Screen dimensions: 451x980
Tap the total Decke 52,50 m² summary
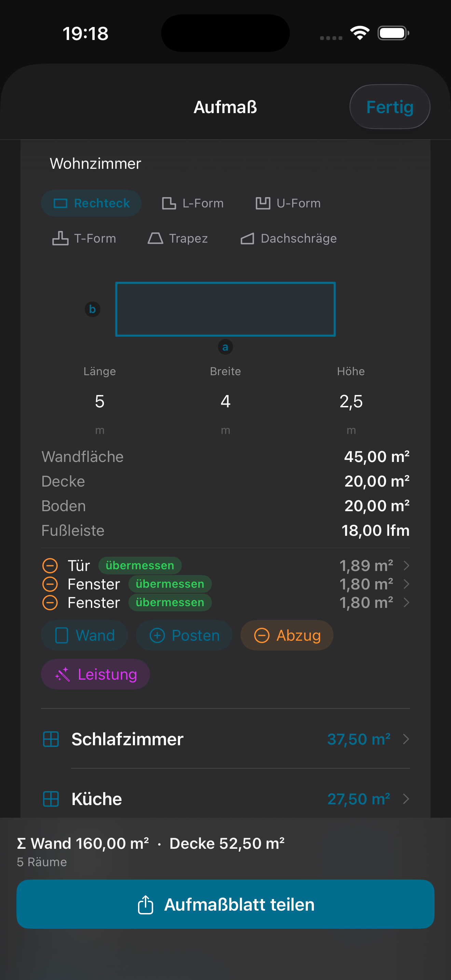pyautogui.click(x=227, y=843)
